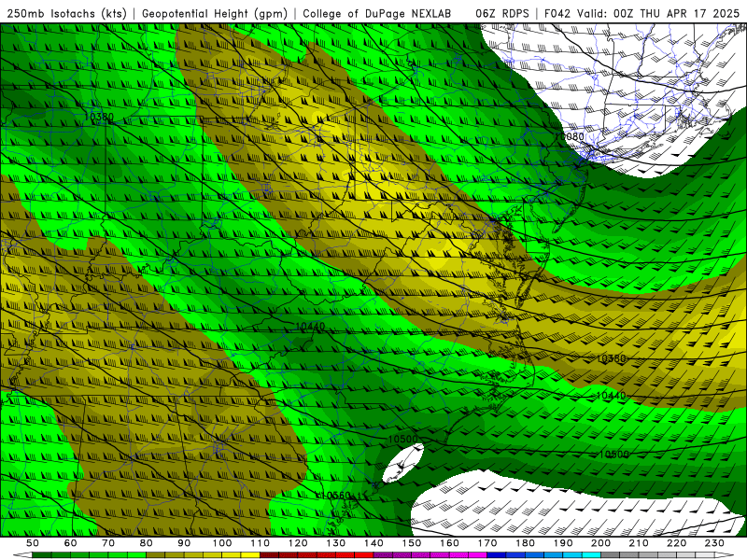Screen dimensions: 747x560
Task: Click the legend value 160
Action: pos(450,543)
